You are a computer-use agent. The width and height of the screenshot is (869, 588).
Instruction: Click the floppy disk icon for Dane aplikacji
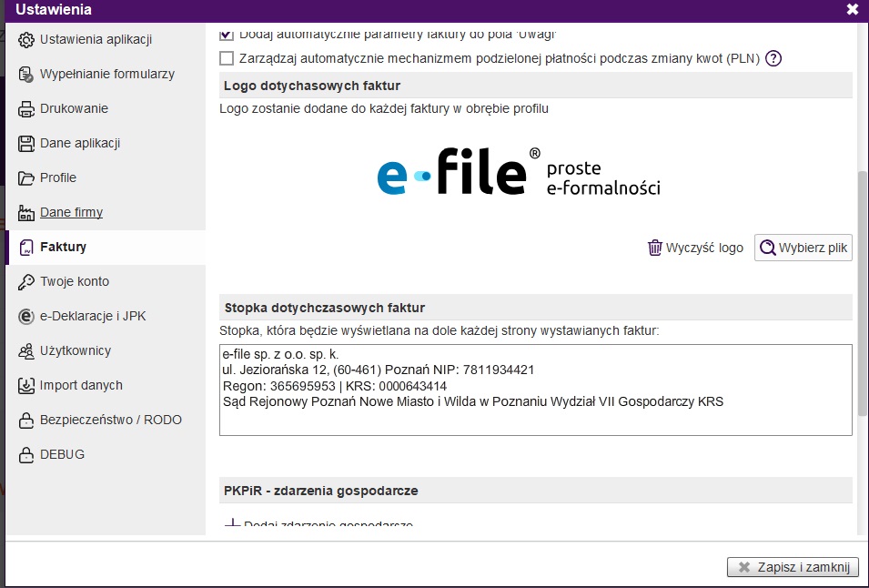tap(25, 143)
